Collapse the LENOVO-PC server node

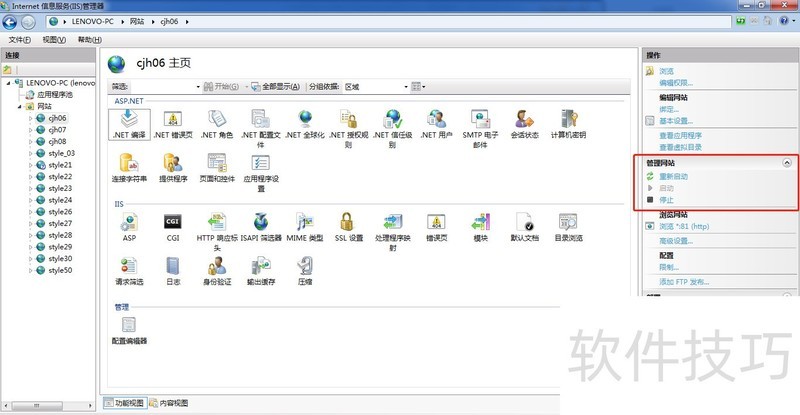click(9, 83)
